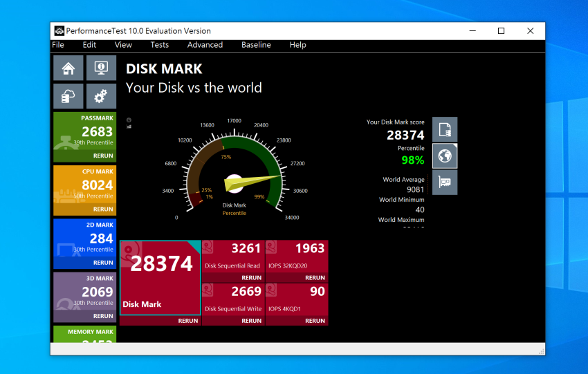588x374 pixels.
Task: Click the 99% marker on the gauge
Action: [x=259, y=197]
